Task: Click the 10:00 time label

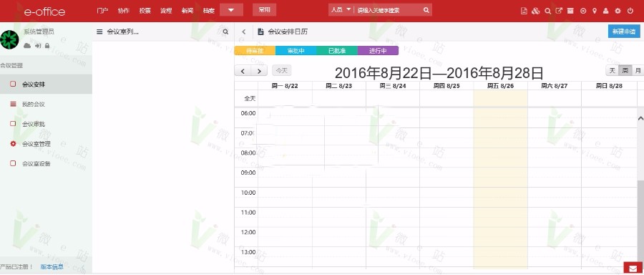Action: click(248, 193)
